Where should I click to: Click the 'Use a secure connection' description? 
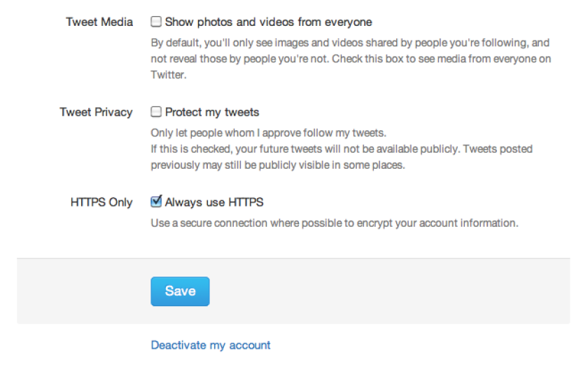click(335, 223)
